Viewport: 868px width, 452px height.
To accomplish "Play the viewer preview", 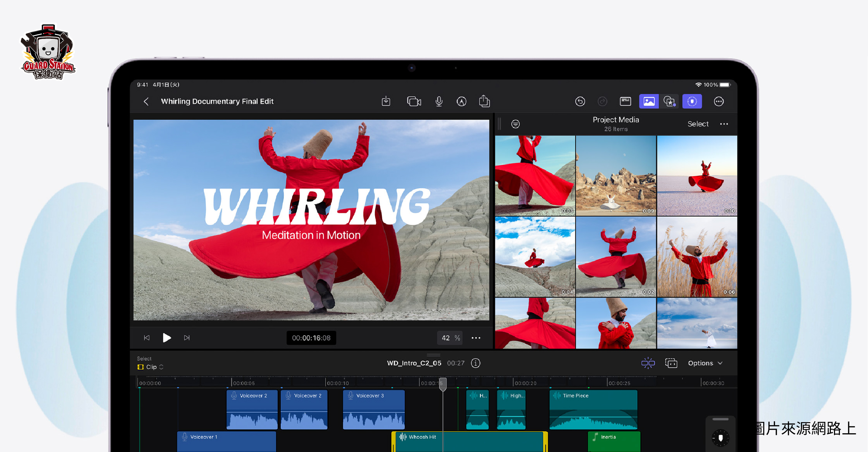I will 167,338.
